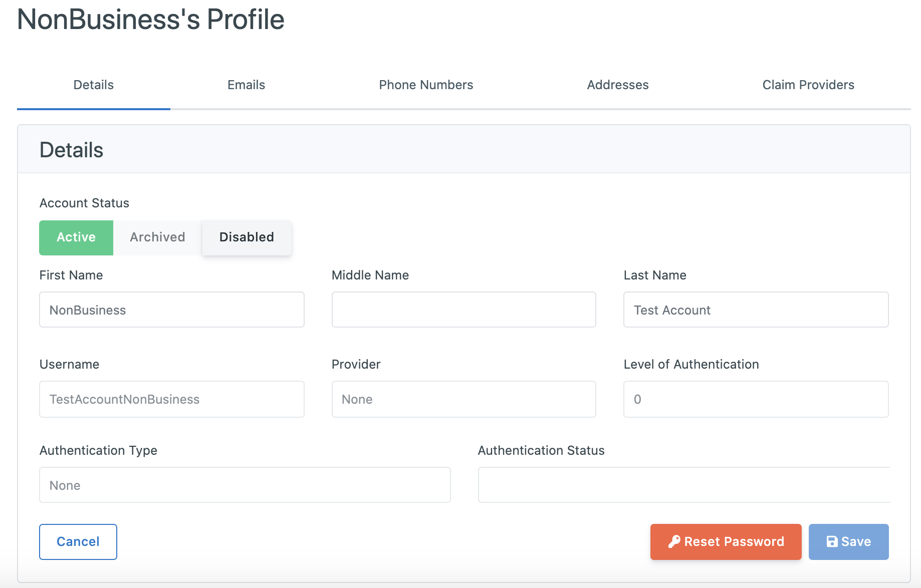Click the Reset Password button label

734,541
